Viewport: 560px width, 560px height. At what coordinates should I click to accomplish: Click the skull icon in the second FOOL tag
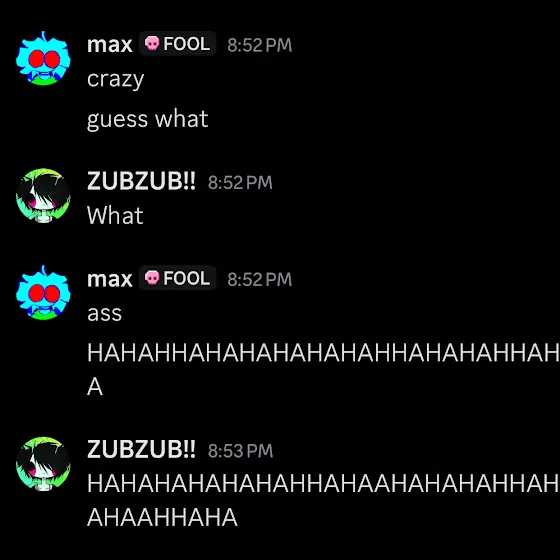click(x=152, y=278)
